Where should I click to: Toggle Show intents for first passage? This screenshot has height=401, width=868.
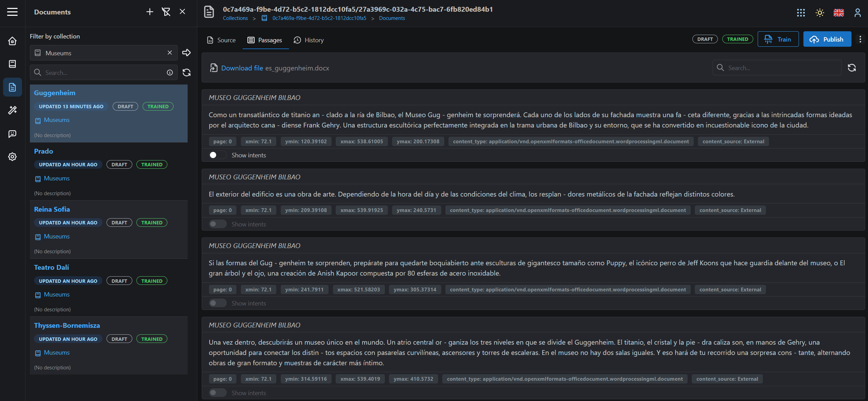pos(218,155)
